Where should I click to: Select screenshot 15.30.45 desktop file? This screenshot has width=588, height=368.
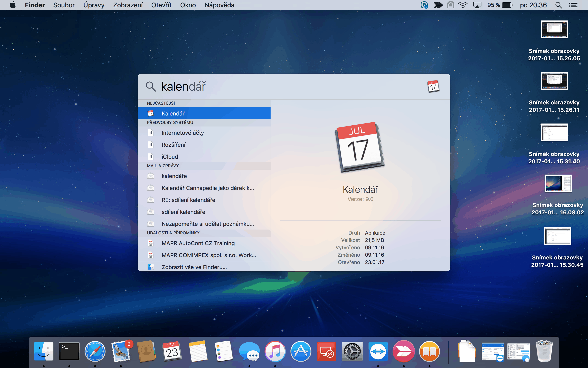[x=557, y=247]
